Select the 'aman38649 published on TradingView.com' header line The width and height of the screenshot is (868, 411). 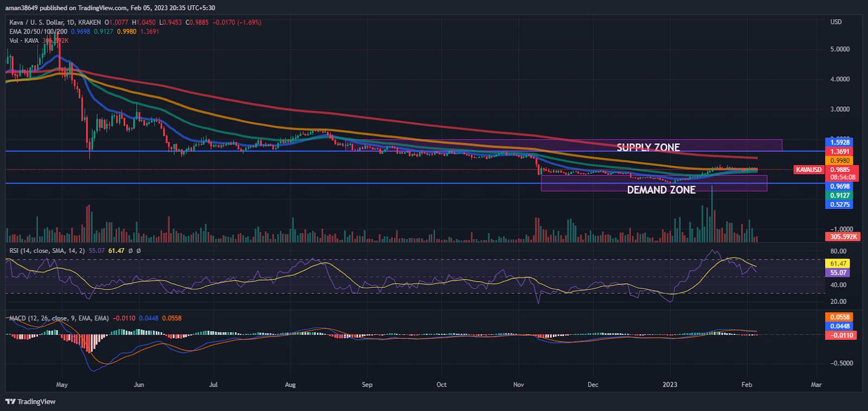tap(110, 8)
